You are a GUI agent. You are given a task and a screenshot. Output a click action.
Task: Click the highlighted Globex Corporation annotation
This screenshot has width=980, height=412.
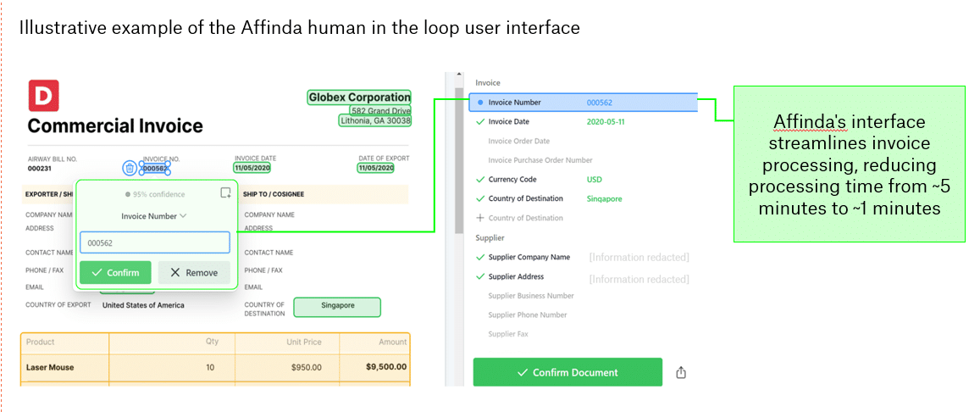coord(359,97)
